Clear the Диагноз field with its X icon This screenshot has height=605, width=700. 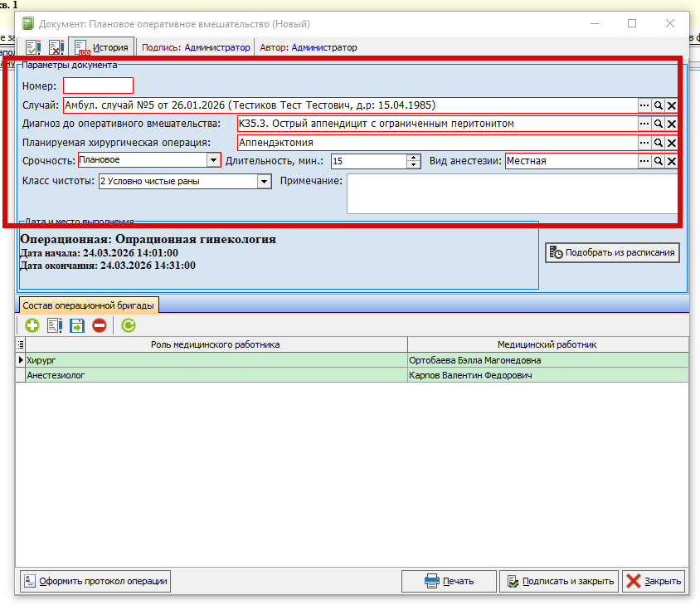click(x=672, y=124)
